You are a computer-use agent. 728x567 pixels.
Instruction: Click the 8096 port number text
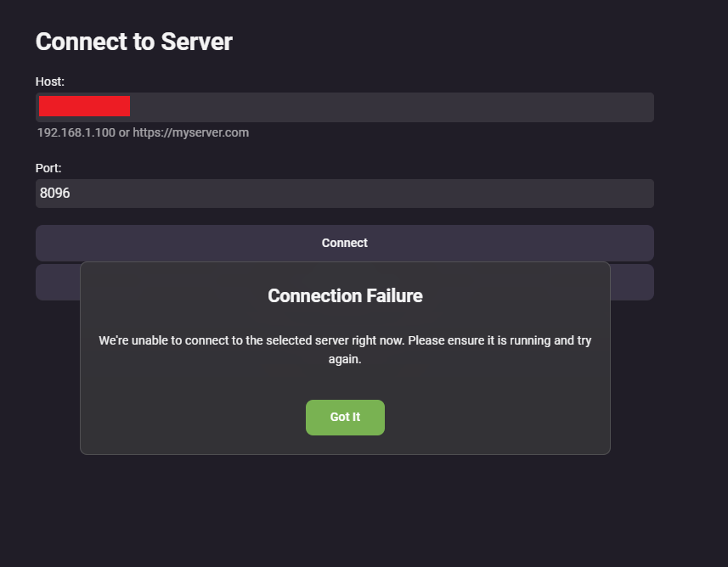55,193
